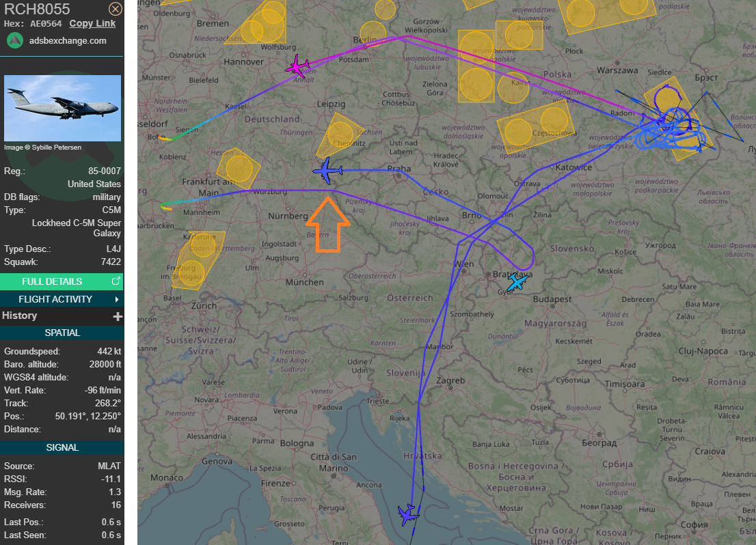The height and width of the screenshot is (545, 756).
Task: Open the adsbexchange.com text link
Action: pyautogui.click(x=68, y=40)
